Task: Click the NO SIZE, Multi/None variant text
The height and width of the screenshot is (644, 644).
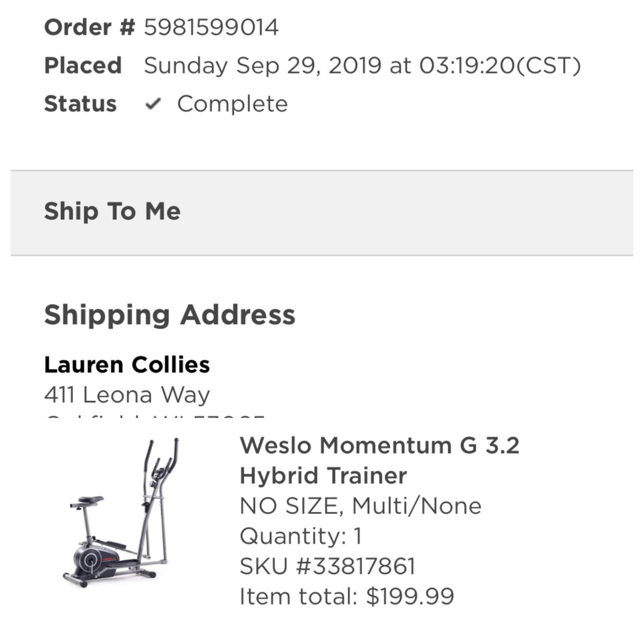Action: pos(361,506)
